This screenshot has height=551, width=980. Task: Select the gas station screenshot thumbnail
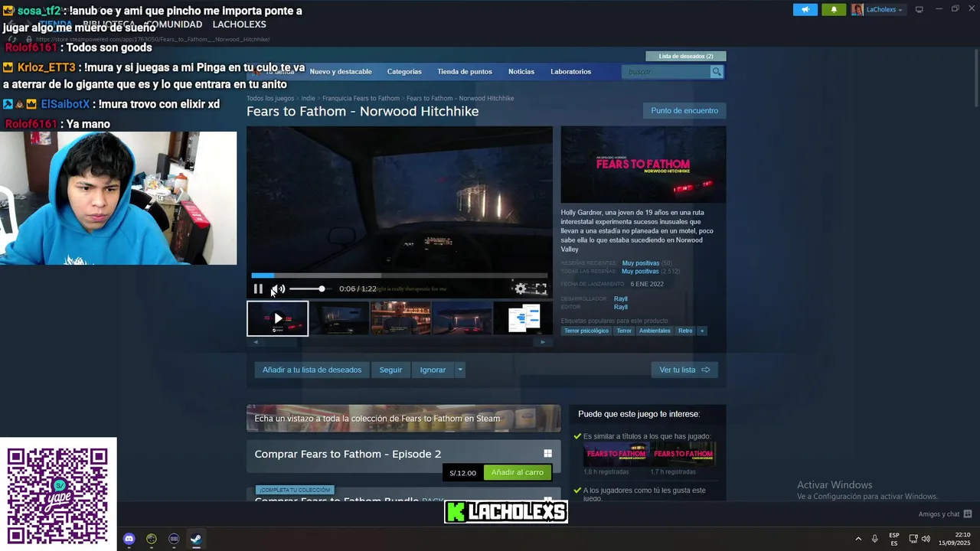[462, 318]
